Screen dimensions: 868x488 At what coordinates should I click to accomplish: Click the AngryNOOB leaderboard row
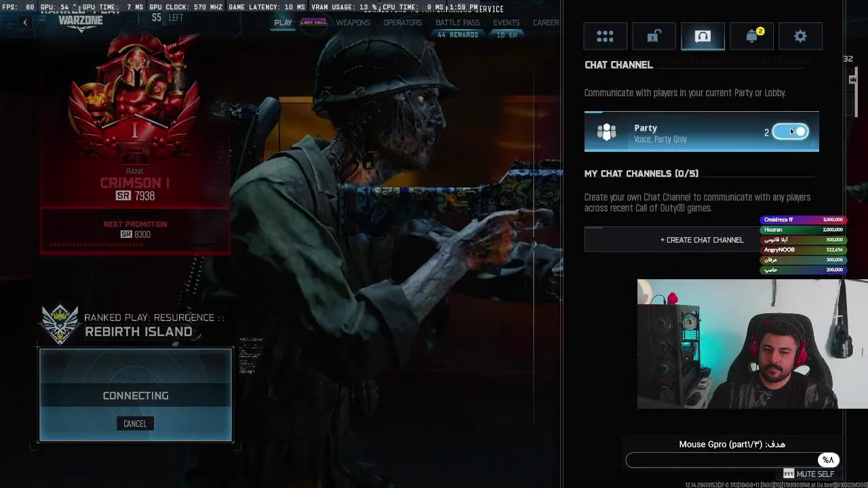[804, 249]
